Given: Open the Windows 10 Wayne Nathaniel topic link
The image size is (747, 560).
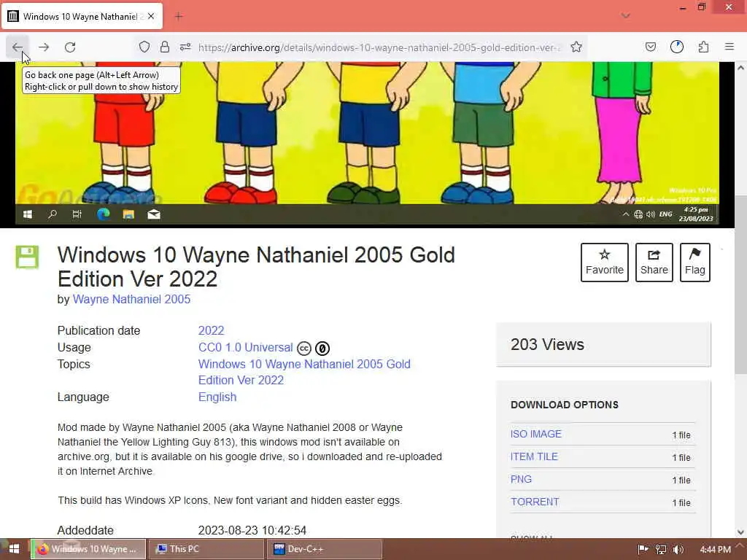Looking at the screenshot, I should [x=304, y=372].
